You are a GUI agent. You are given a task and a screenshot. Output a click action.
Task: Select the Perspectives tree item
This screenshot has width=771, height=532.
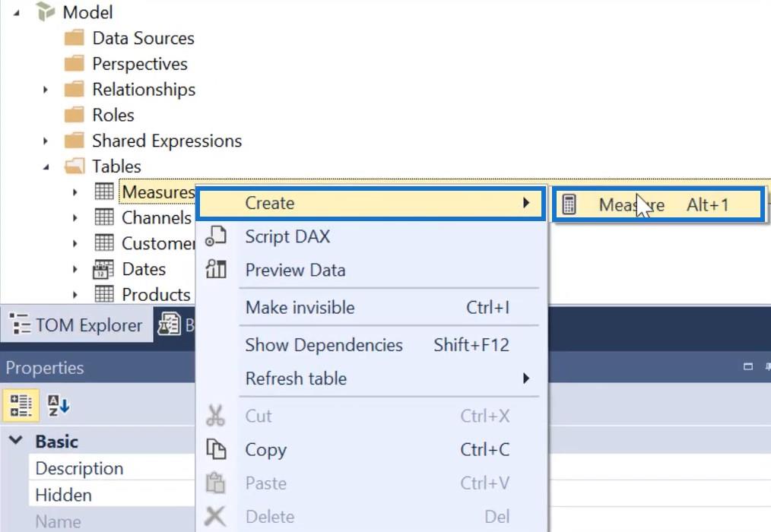coord(140,63)
